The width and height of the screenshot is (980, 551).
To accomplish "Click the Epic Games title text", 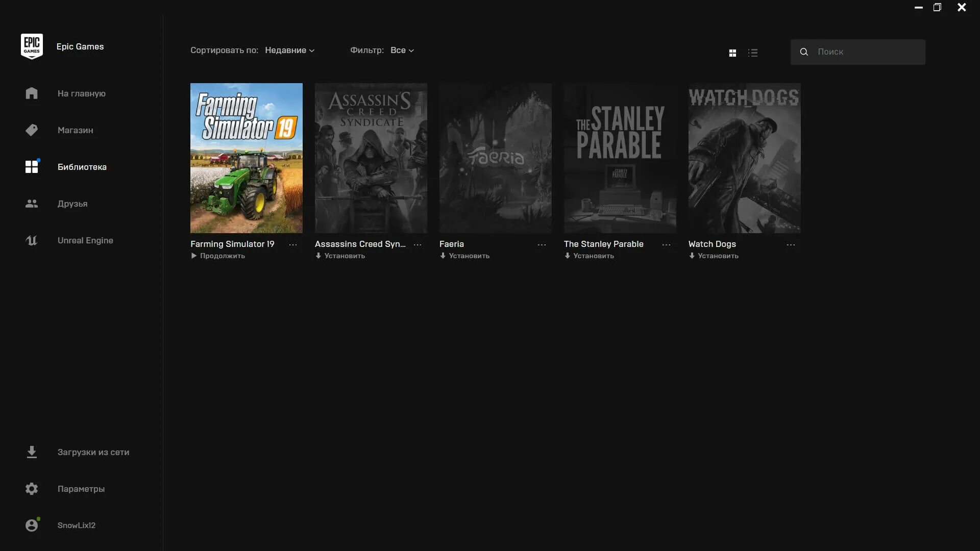I will [x=80, y=46].
